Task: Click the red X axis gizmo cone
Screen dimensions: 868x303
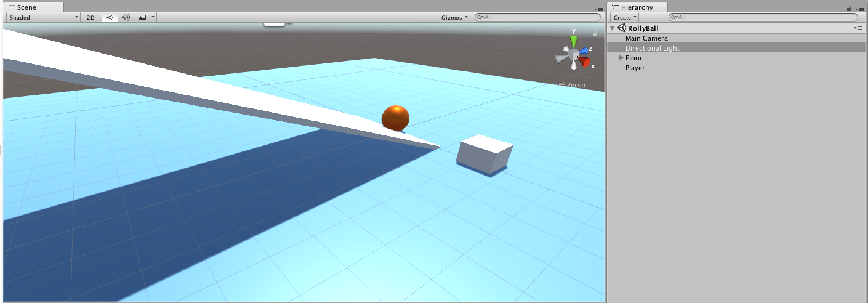Action: point(585,63)
